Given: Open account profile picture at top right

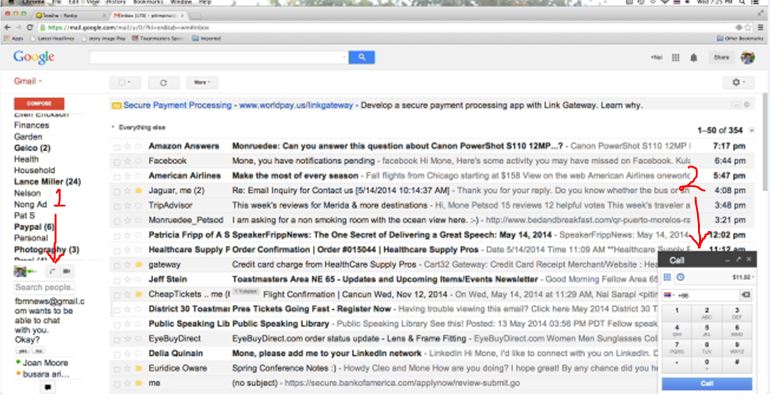Looking at the screenshot, I should [x=748, y=57].
